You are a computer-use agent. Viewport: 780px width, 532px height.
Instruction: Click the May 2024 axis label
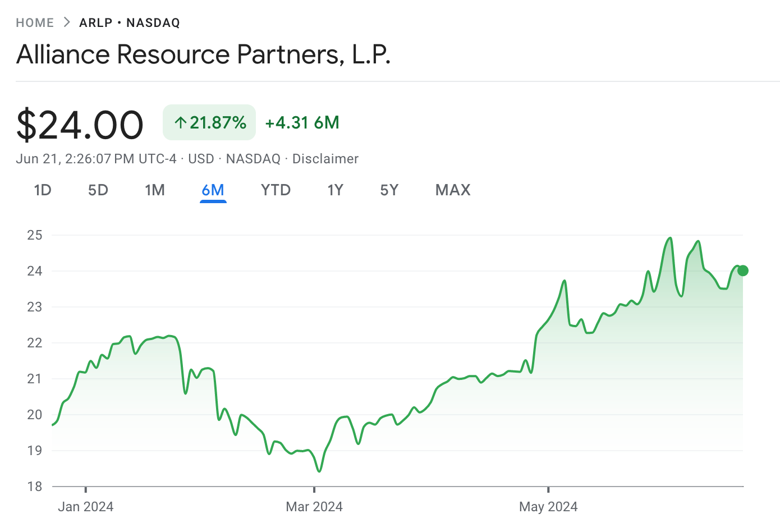tap(548, 507)
